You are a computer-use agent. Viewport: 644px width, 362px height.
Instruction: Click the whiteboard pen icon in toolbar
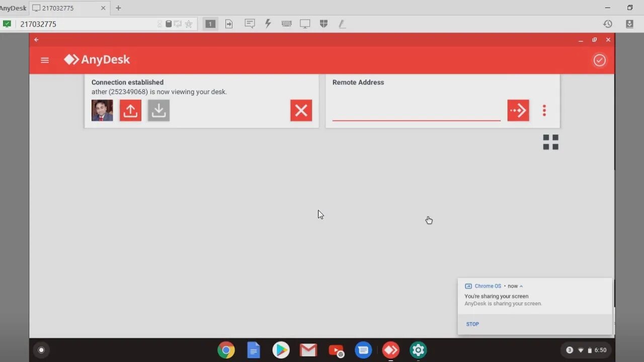click(x=342, y=24)
